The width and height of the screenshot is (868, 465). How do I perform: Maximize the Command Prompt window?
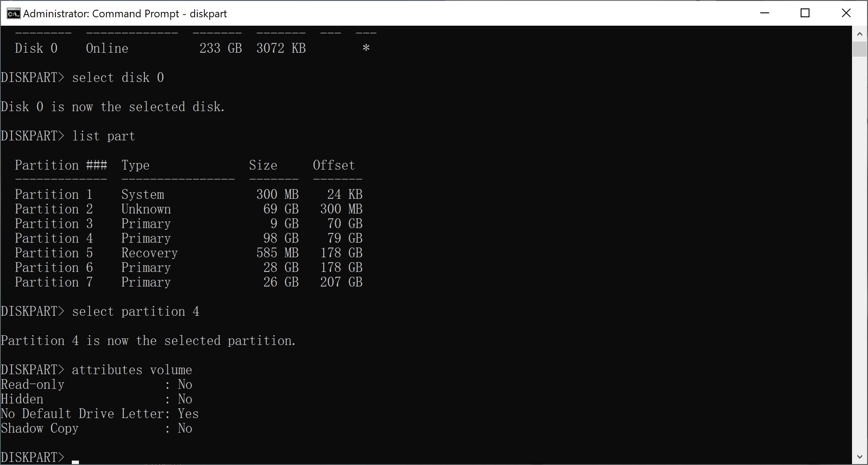[x=805, y=13]
